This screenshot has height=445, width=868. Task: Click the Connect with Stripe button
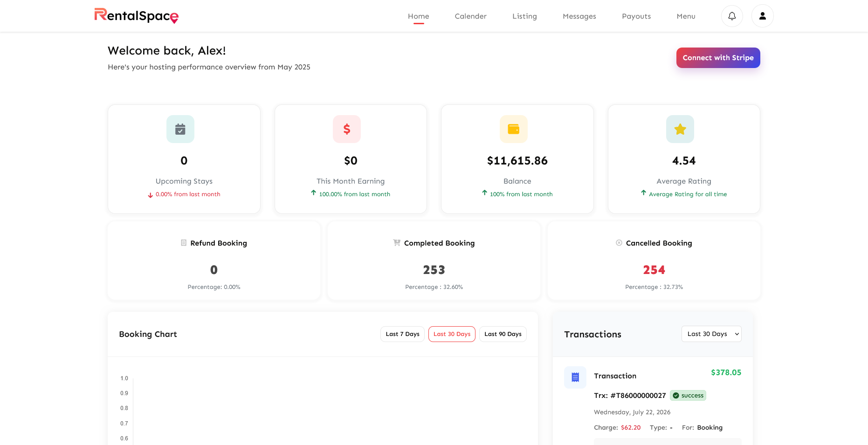(718, 58)
